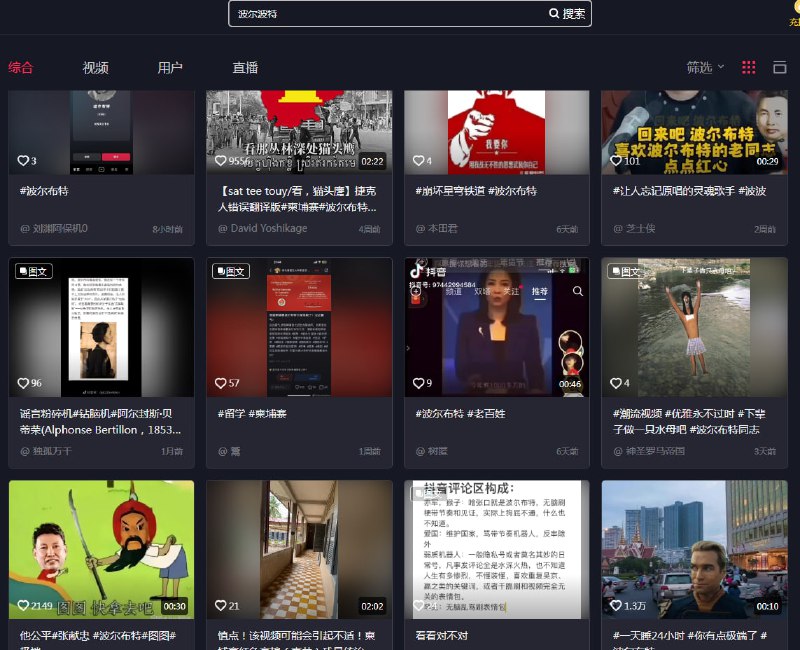The image size is (800, 650).
Task: Switch to the pink grid layout view
Action: 748,67
